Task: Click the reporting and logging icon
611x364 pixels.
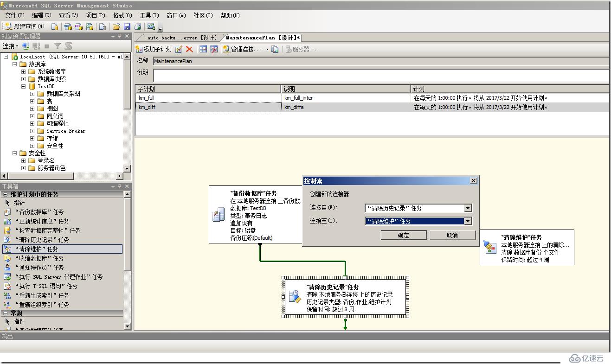Action: point(275,49)
